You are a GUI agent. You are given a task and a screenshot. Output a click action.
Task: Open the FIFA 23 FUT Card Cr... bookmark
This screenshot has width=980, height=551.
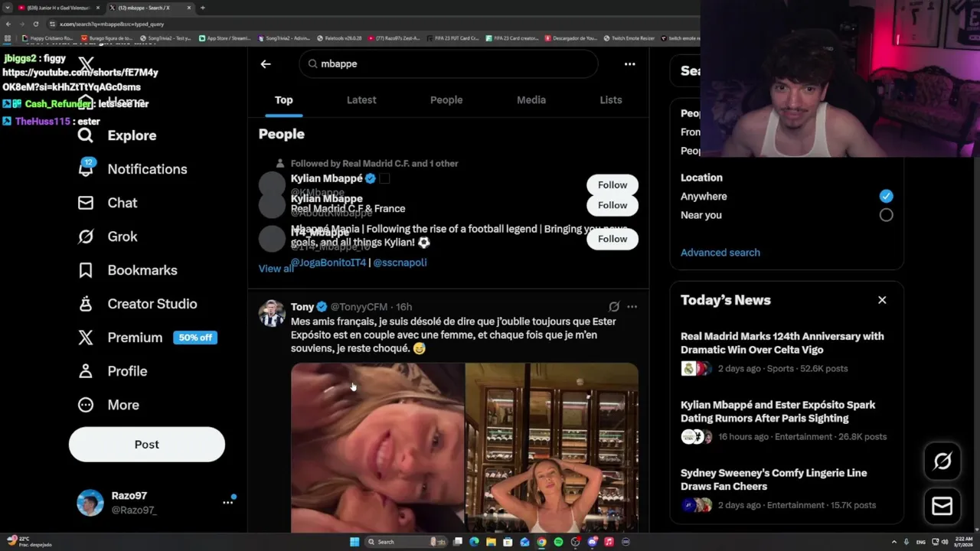point(454,38)
